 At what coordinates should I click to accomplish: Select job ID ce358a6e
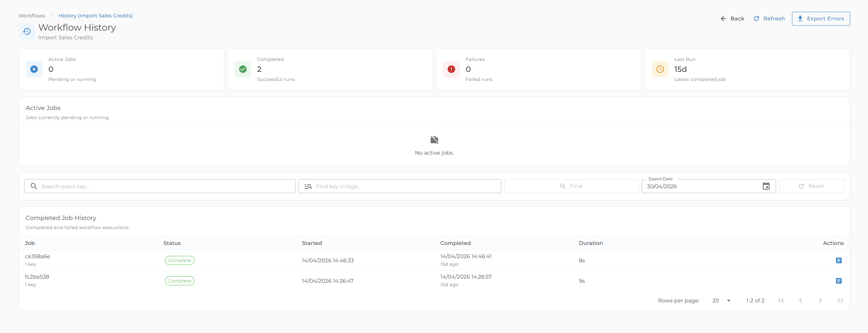tap(38, 256)
